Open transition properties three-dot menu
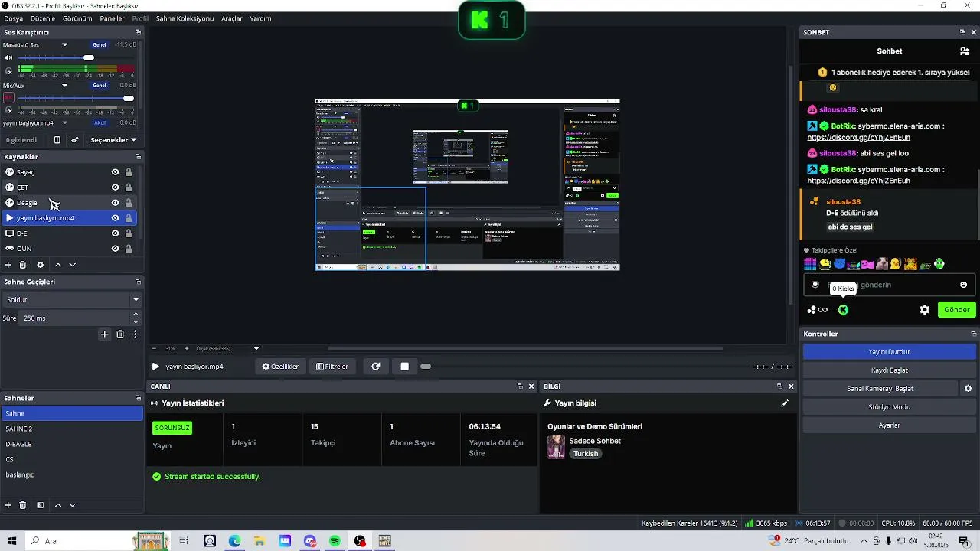This screenshot has height=551, width=980. [136, 334]
